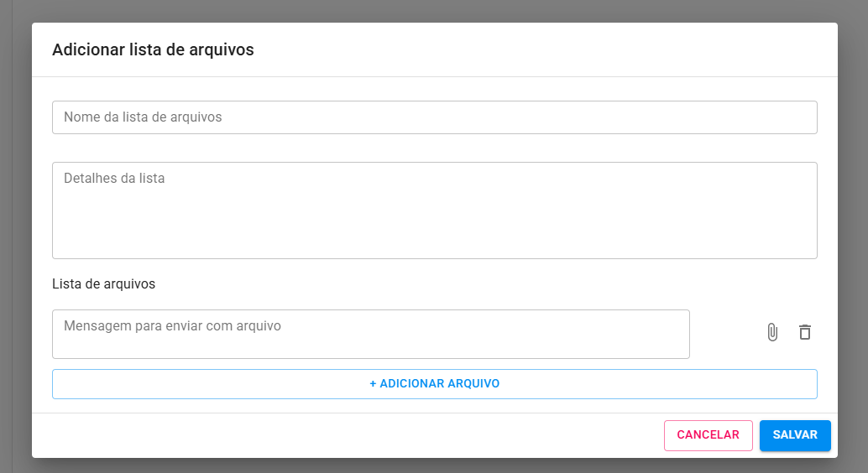This screenshot has width=868, height=473.
Task: Hit the blue Salvar button
Action: [x=794, y=435]
